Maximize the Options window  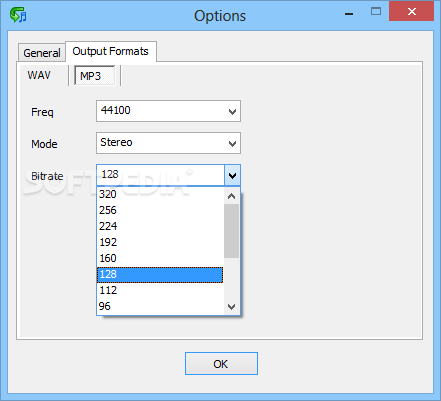pos(376,12)
